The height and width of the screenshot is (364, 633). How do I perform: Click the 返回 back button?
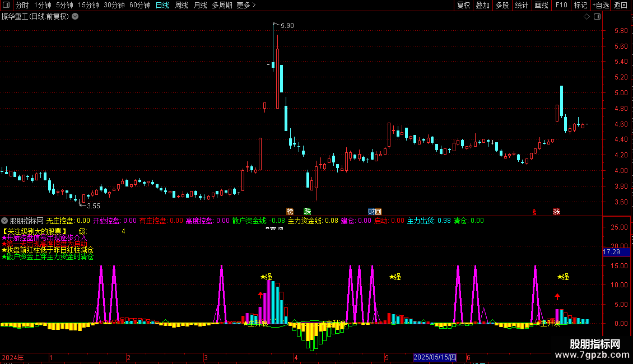(621, 5)
